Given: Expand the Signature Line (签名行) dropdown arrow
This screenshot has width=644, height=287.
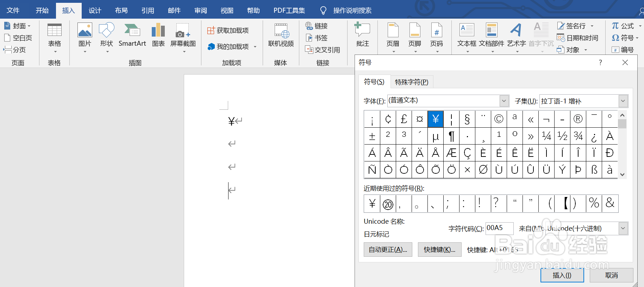Looking at the screenshot, I should coord(592,26).
